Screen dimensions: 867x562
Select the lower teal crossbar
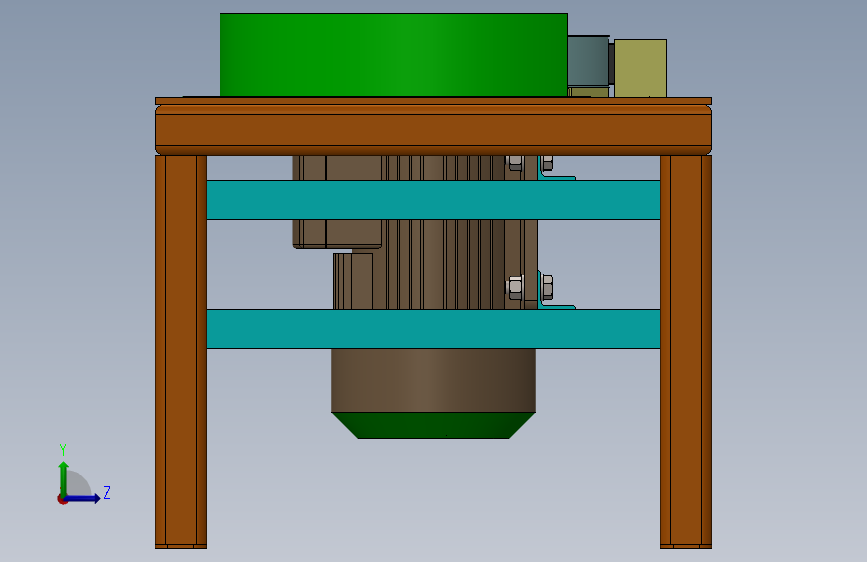pyautogui.click(x=434, y=329)
